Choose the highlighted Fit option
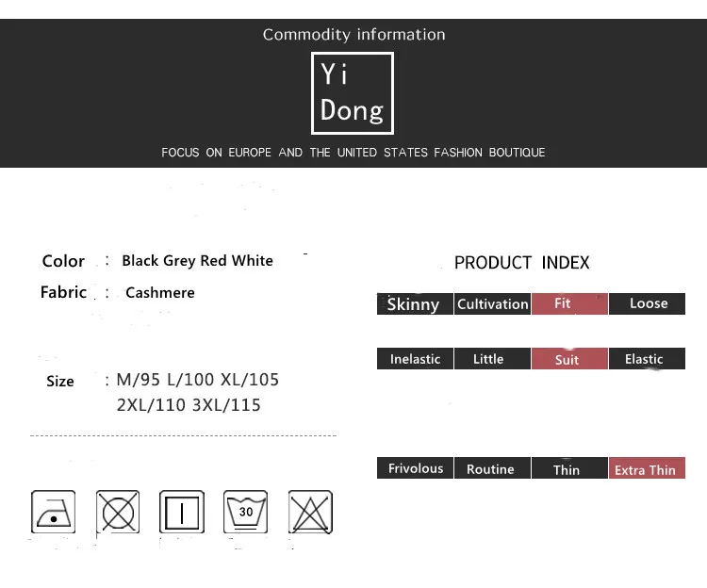Screen dimensions: 707x588 click(568, 303)
